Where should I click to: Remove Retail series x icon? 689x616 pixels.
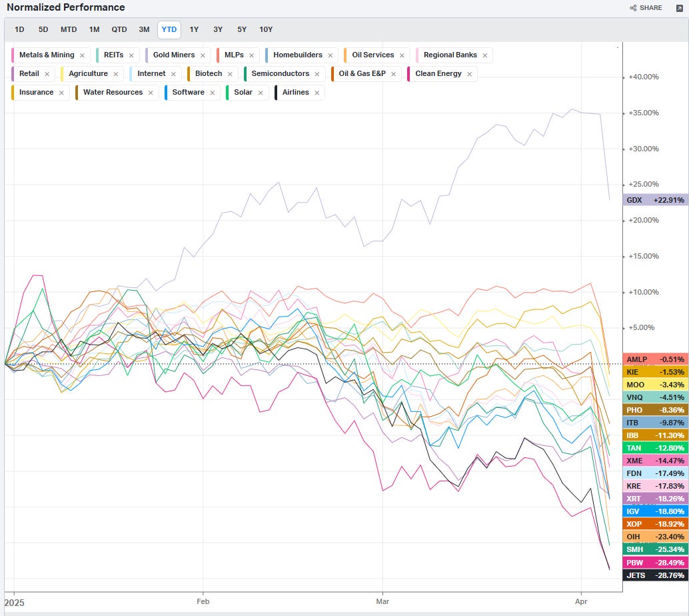point(47,74)
